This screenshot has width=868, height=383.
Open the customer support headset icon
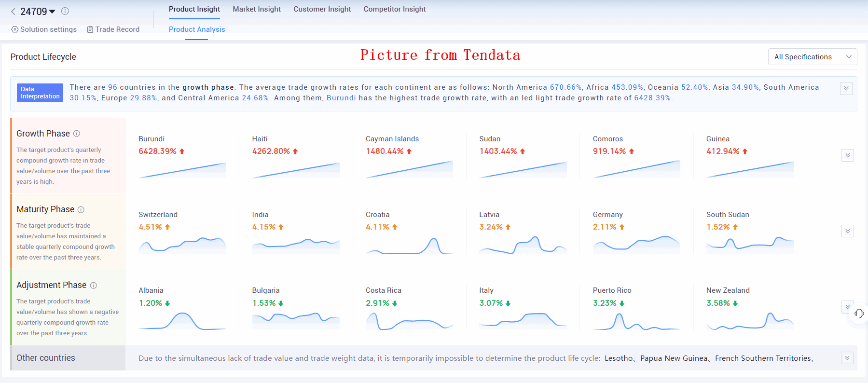tap(859, 314)
